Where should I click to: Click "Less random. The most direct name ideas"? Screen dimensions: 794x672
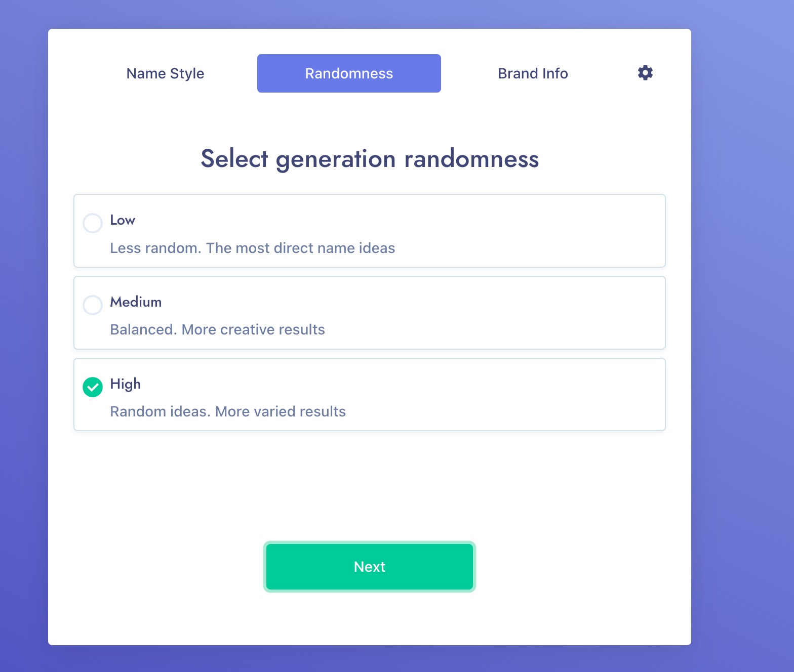point(252,248)
